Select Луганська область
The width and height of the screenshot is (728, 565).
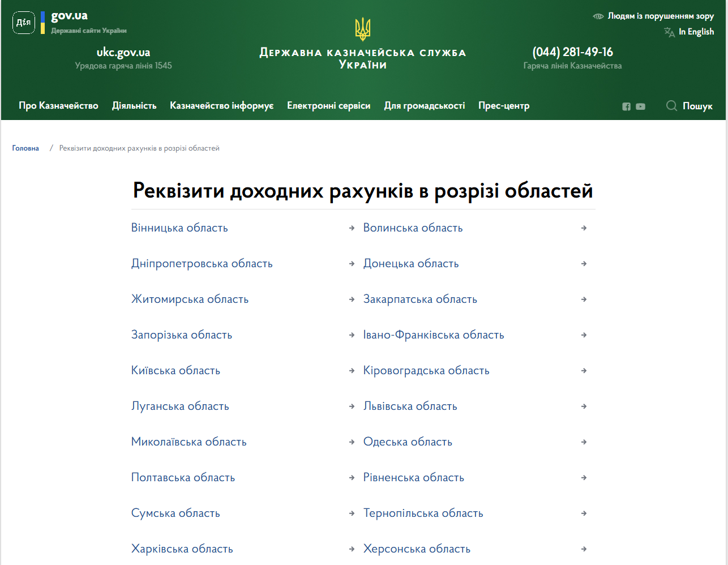(180, 406)
